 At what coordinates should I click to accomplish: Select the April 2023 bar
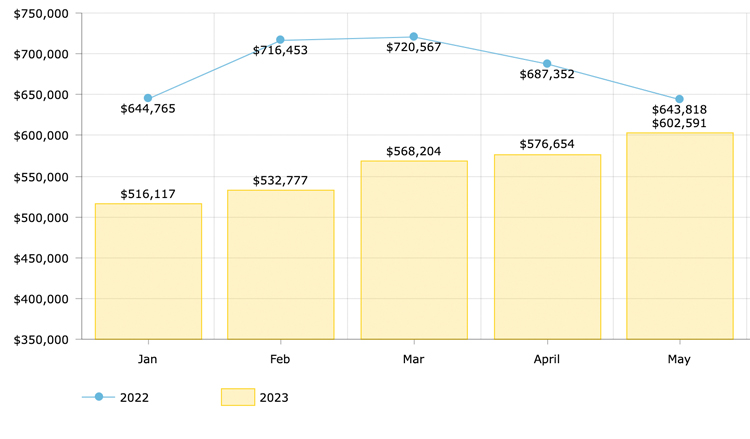coord(547,247)
